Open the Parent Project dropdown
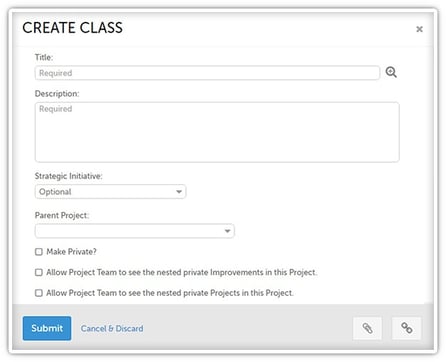The image size is (446, 362). point(135,231)
